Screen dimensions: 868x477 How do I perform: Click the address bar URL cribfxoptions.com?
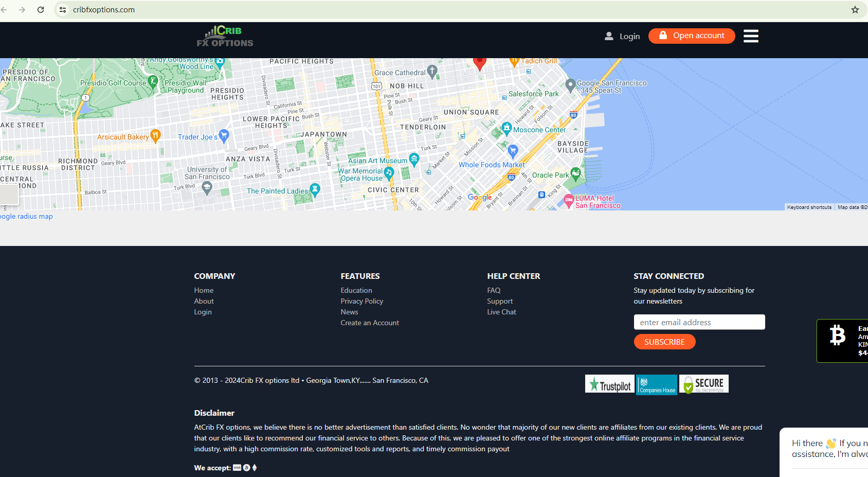coord(104,10)
